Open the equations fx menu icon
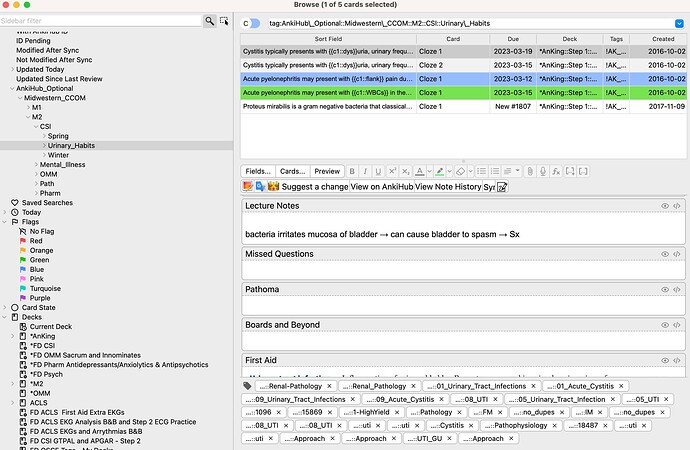The height and width of the screenshot is (450, 690). pyautogui.click(x=556, y=172)
